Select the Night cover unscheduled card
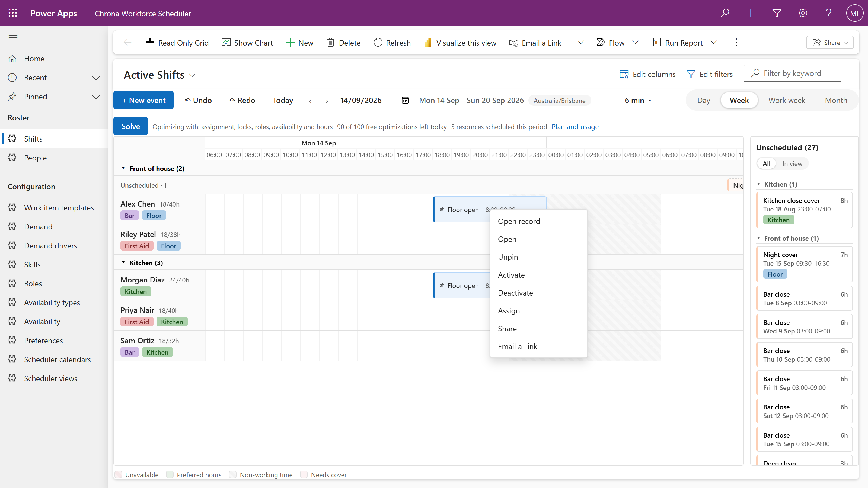This screenshot has width=868, height=488. [x=804, y=264]
